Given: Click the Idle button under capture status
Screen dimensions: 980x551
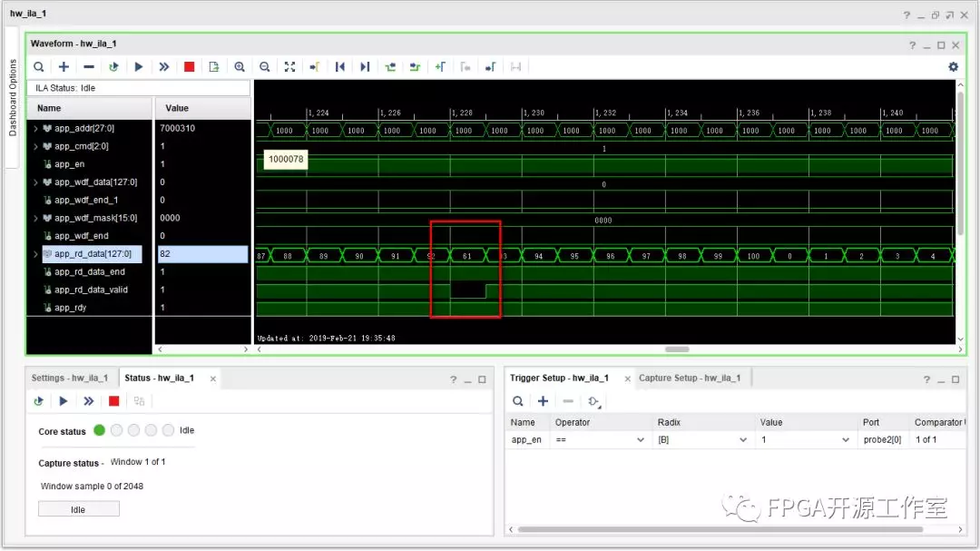Looking at the screenshot, I should tap(78, 509).
